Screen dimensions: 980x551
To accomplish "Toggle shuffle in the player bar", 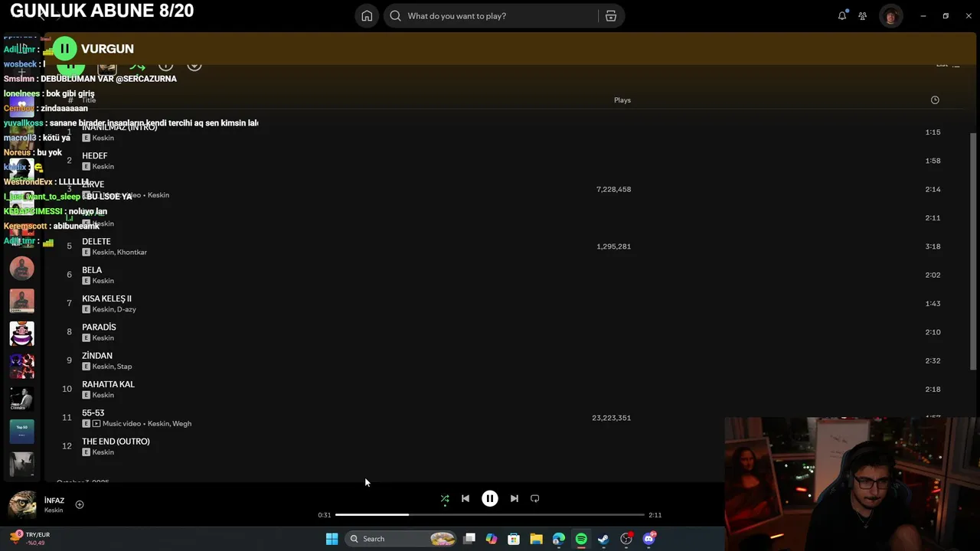I will click(x=445, y=499).
